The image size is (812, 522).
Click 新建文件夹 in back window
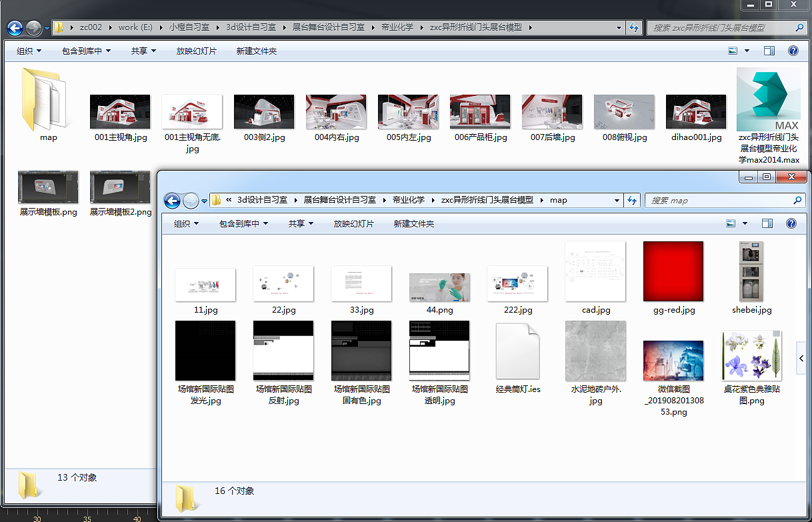(257, 51)
